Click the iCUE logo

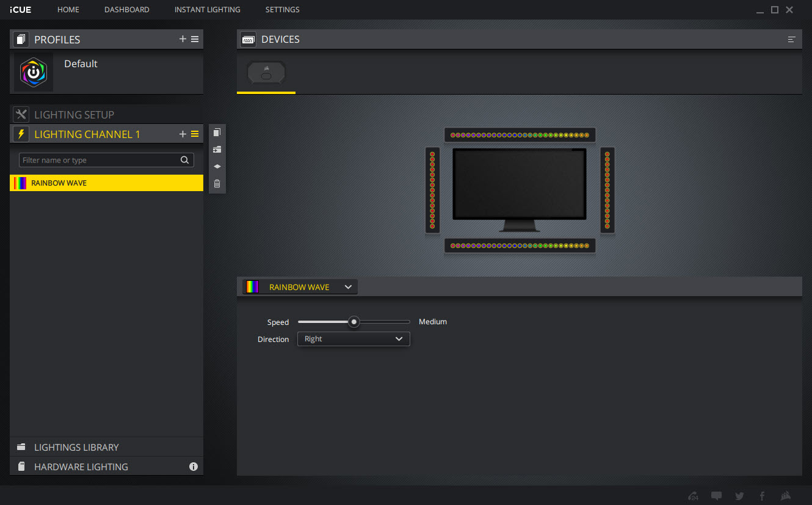tap(21, 10)
